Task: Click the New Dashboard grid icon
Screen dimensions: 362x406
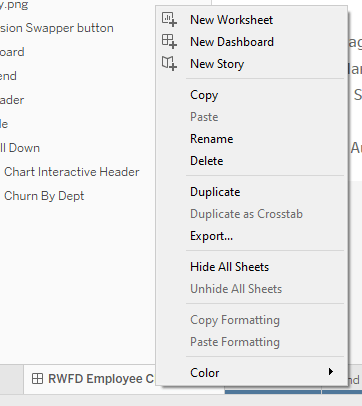Action: (169, 41)
